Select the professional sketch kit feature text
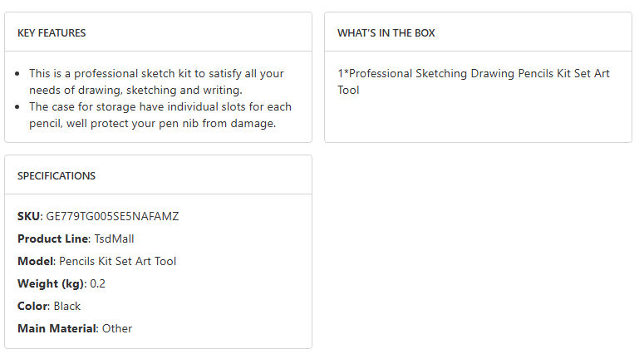 pyautogui.click(x=156, y=81)
